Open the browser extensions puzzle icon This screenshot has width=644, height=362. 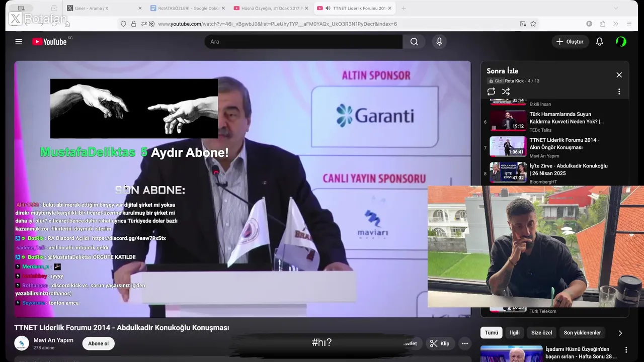[603, 24]
